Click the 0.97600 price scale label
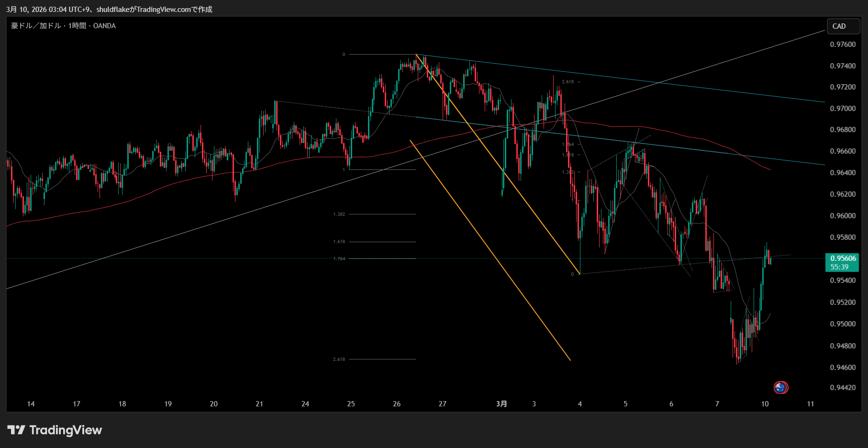This screenshot has width=868, height=448. pyautogui.click(x=843, y=45)
